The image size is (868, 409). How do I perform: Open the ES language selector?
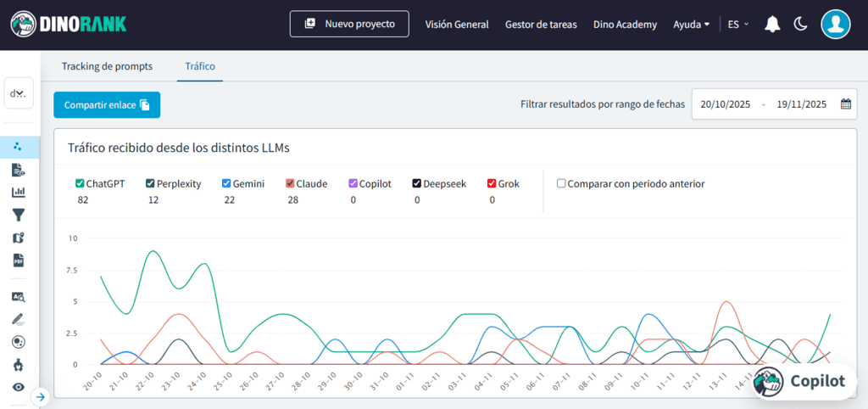click(x=738, y=25)
